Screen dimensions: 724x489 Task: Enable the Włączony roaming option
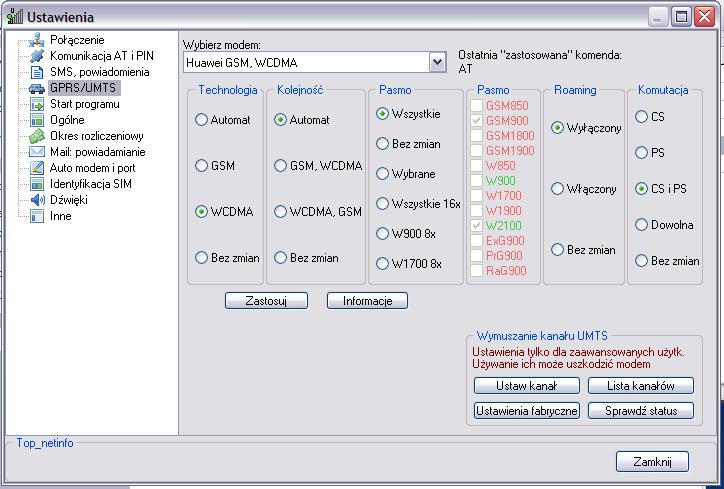(558, 189)
